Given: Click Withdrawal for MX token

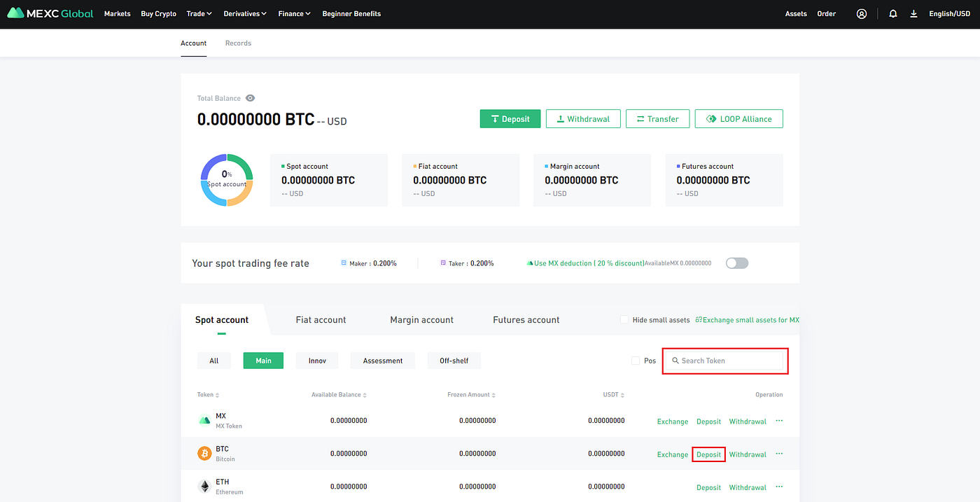Looking at the screenshot, I should 748,421.
